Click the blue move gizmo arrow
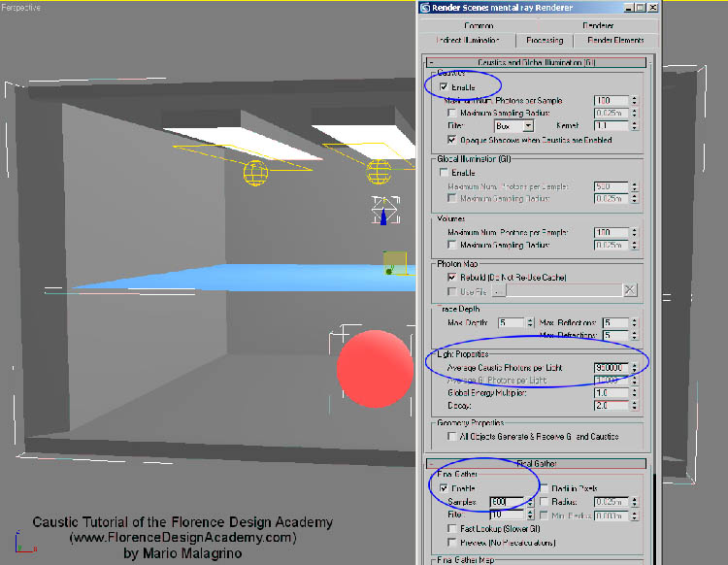 point(383,216)
